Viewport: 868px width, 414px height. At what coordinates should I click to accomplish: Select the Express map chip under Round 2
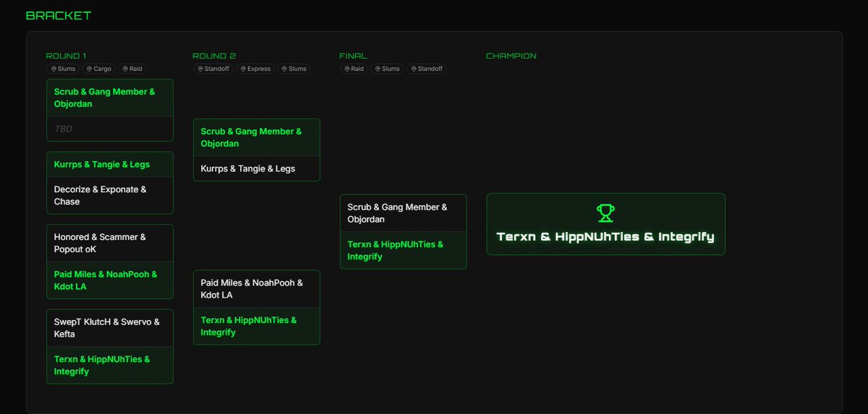click(256, 69)
